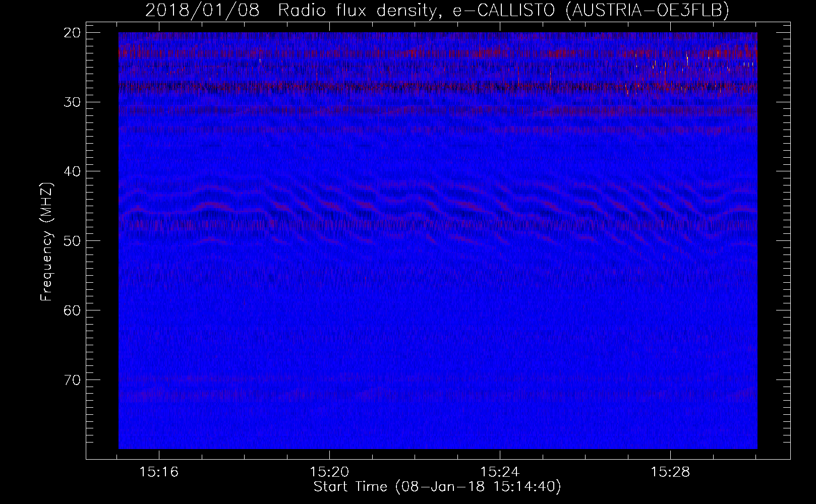Click the plot title e-CALLISTO (AUSTRIA-OE3FLB)

pyautogui.click(x=591, y=11)
